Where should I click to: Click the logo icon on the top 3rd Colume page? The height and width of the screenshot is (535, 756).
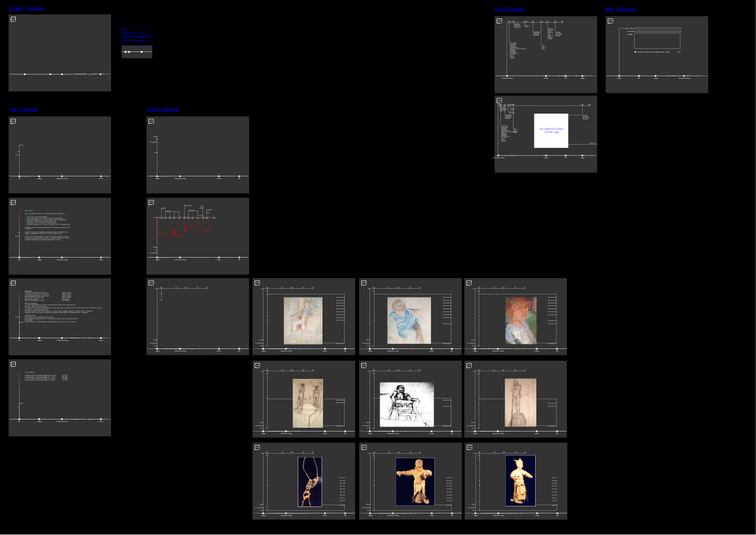pyautogui.click(x=499, y=21)
